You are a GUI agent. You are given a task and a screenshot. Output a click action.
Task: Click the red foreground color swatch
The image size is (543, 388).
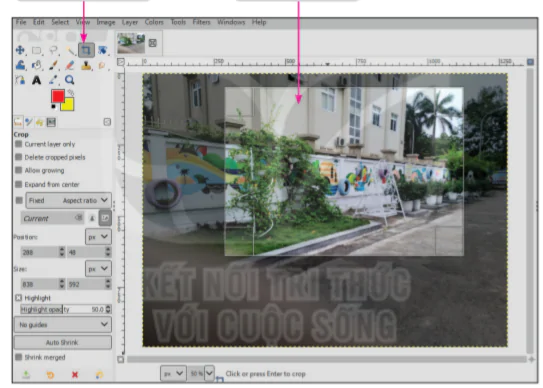tap(57, 96)
